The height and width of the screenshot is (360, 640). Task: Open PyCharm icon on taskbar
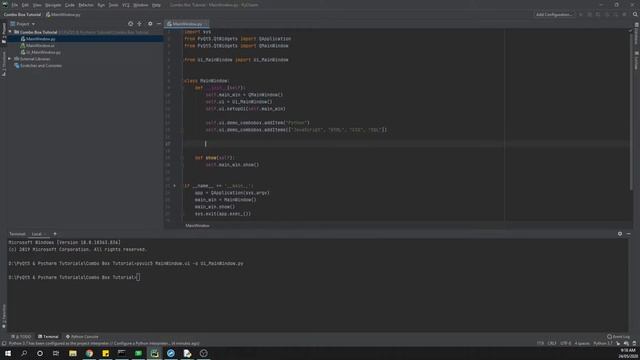(154, 353)
